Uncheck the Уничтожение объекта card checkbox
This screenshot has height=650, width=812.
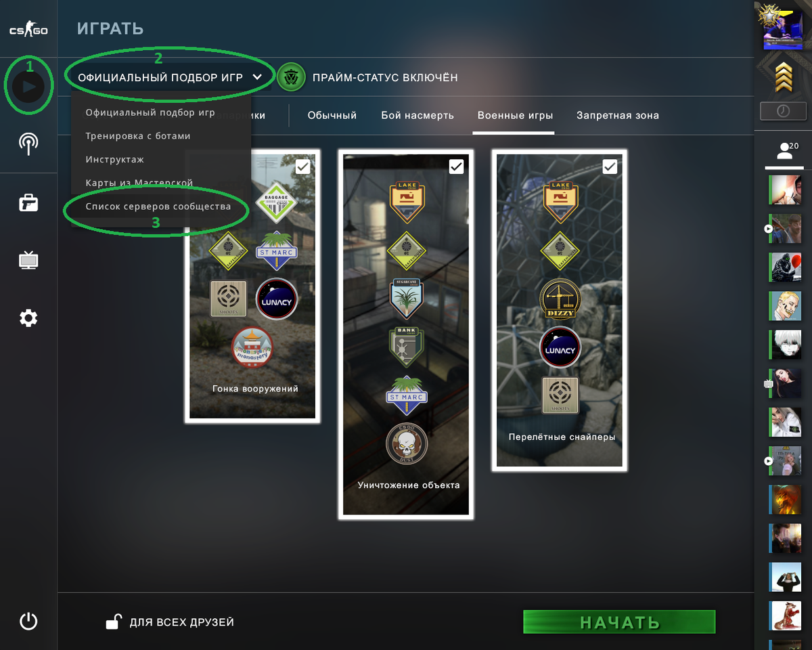tap(457, 167)
